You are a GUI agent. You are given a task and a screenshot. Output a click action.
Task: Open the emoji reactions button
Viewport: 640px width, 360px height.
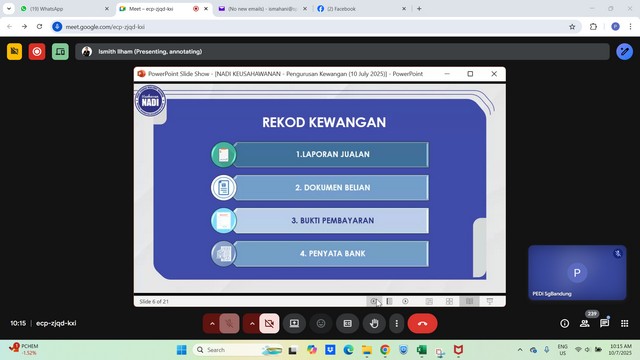pos(321,324)
